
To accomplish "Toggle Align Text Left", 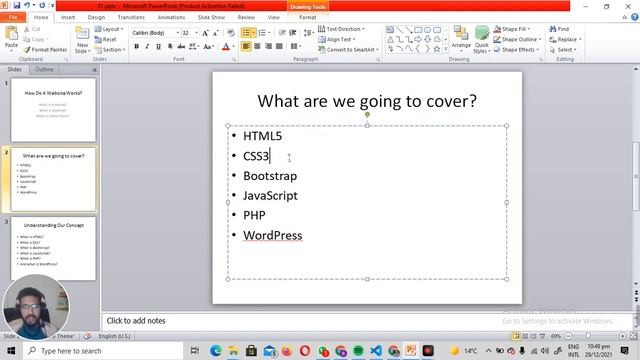I will click(246, 47).
